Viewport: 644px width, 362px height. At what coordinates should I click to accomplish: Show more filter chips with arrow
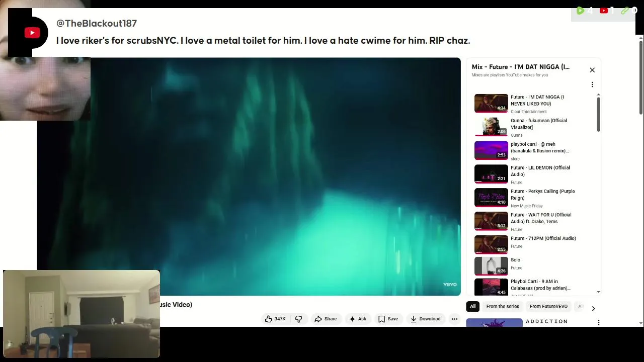click(593, 308)
